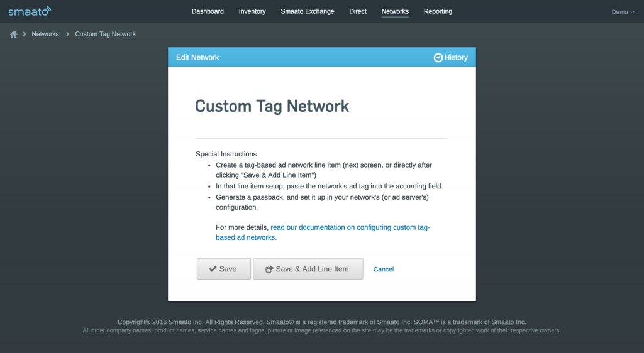This screenshot has width=644, height=353.
Task: Open the Reporting section
Action: pos(438,11)
